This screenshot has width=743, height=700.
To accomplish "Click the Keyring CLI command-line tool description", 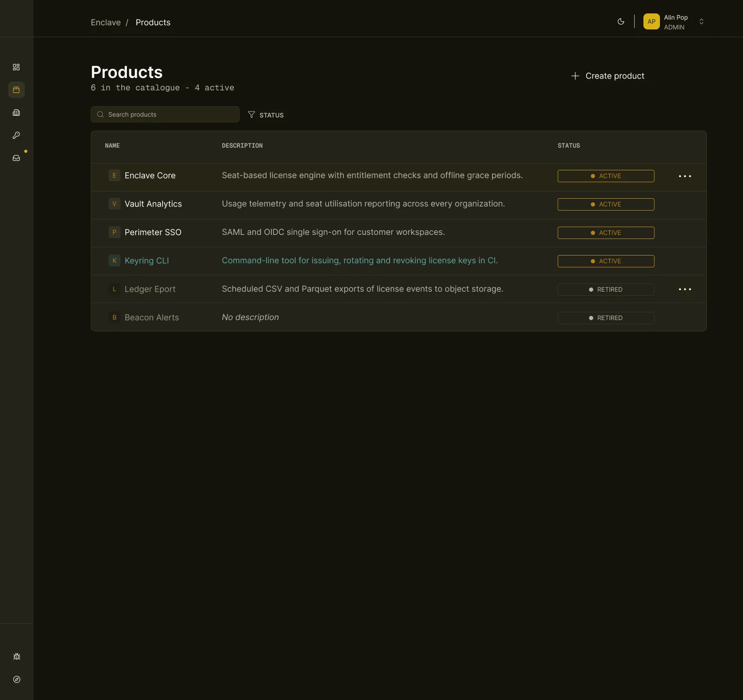I will (360, 260).
